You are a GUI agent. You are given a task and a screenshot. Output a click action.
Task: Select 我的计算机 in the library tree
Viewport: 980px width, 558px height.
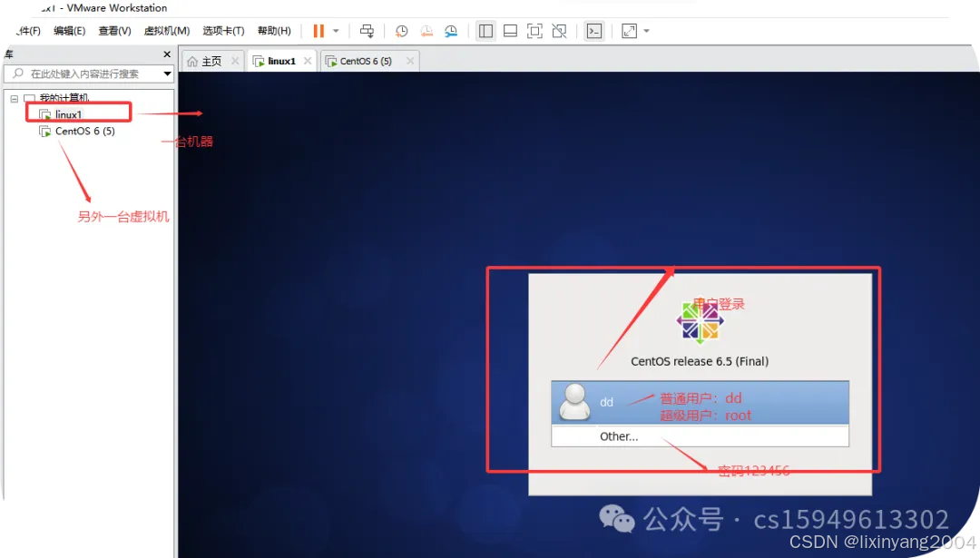pos(64,98)
